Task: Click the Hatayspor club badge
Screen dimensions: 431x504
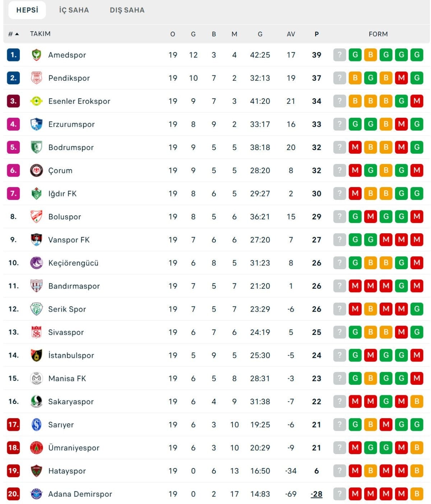Action: point(36,471)
